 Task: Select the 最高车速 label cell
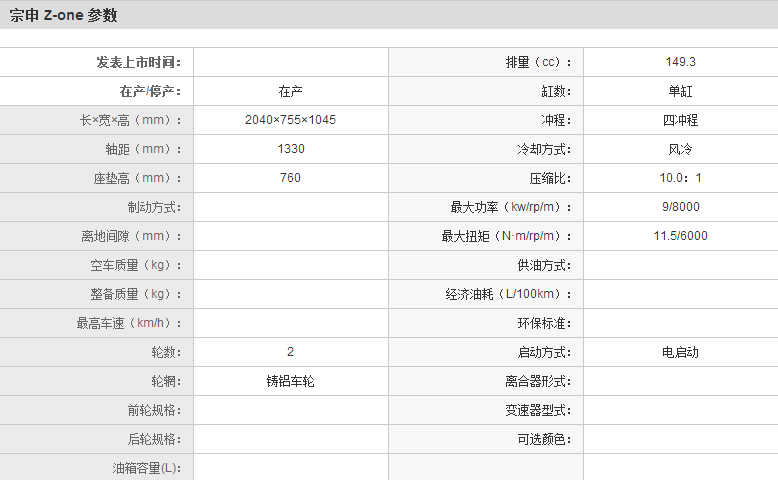tap(130, 323)
